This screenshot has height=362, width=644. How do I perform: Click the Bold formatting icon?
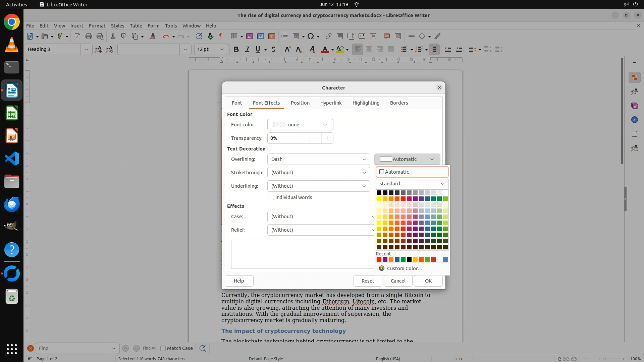tap(236, 49)
